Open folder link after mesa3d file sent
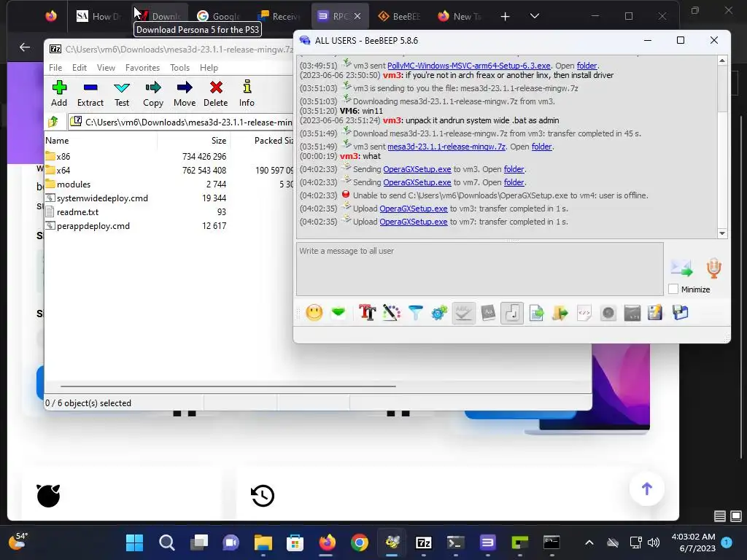 tap(542, 147)
